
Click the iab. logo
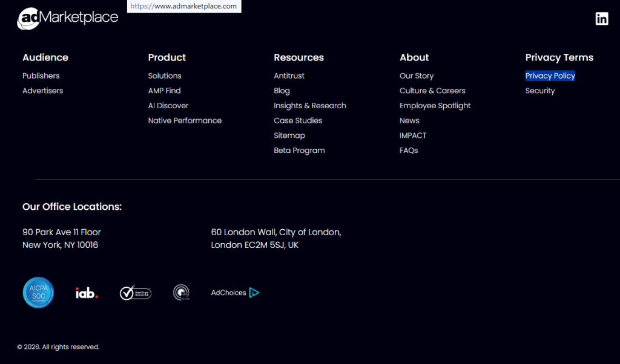click(87, 293)
